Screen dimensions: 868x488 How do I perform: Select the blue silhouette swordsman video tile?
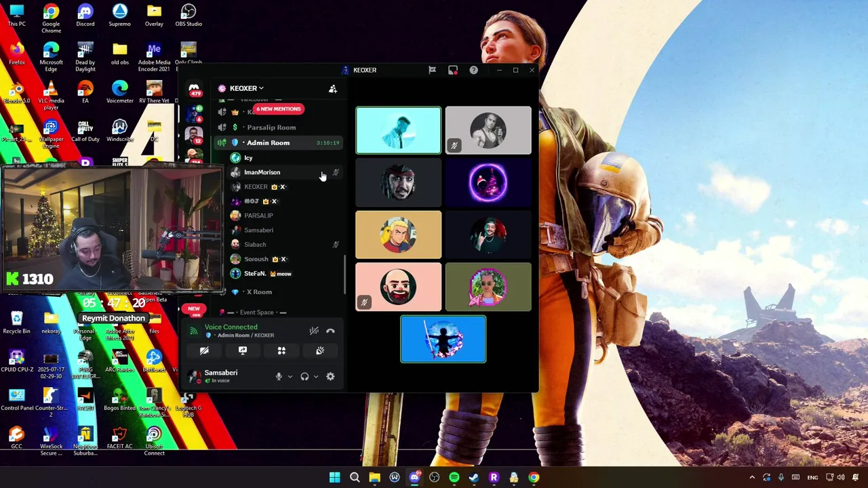pyautogui.click(x=443, y=339)
